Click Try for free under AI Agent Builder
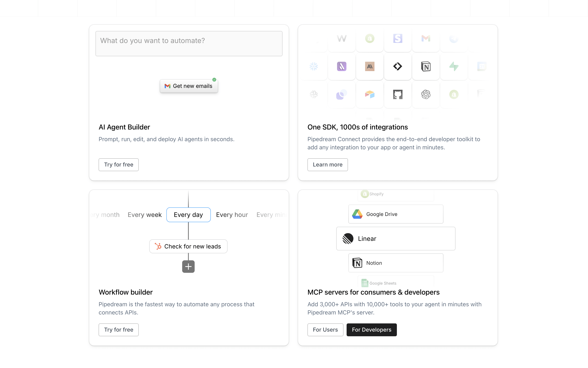This screenshot has height=368, width=588. click(119, 165)
